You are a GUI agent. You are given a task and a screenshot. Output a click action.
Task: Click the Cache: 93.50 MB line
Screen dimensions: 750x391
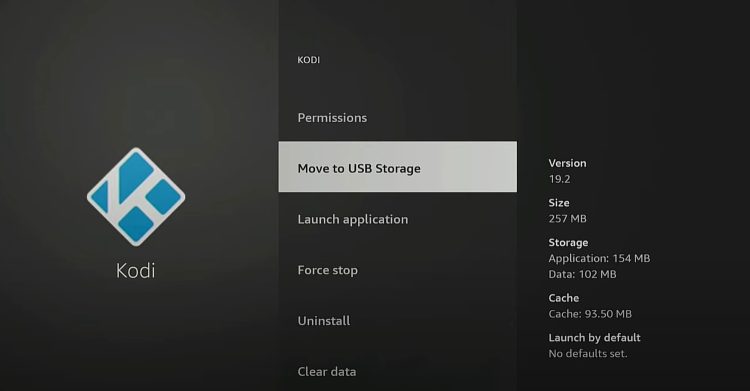click(590, 314)
